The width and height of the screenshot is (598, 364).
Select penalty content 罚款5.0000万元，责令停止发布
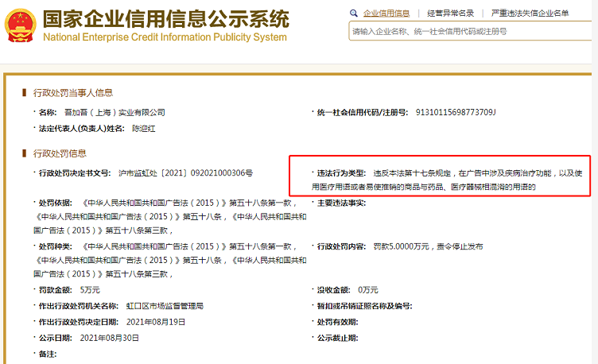point(428,246)
